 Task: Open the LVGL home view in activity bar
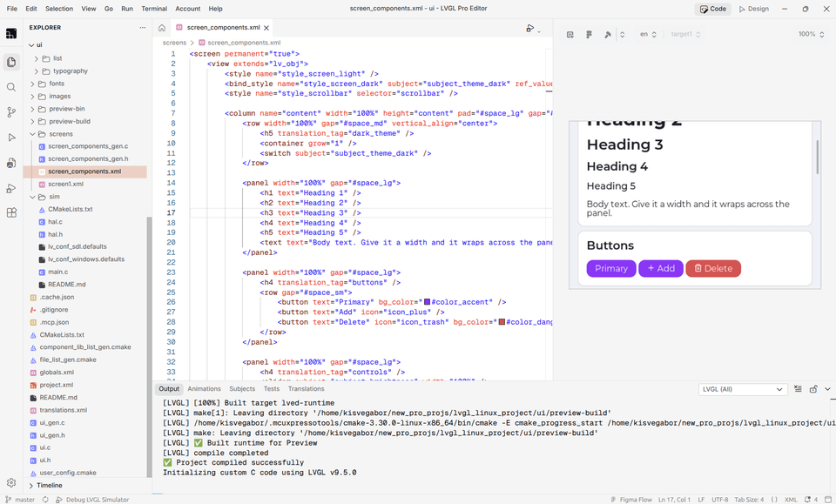tap(11, 34)
